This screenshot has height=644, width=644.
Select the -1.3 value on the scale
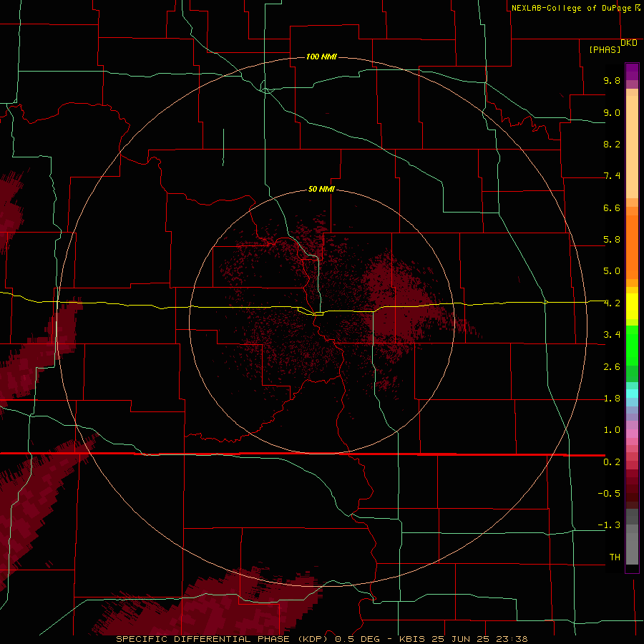coord(609,525)
